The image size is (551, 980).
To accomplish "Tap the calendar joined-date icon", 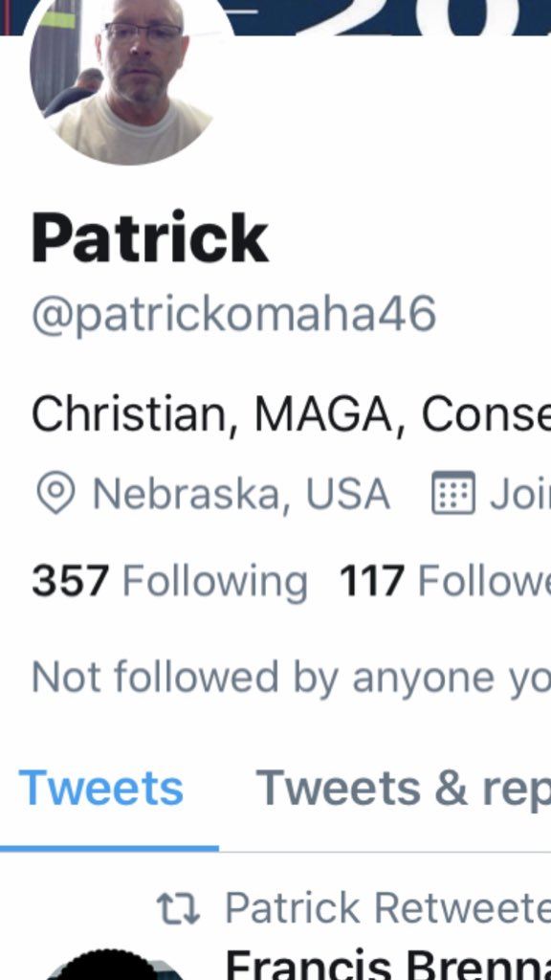I will 453,493.
